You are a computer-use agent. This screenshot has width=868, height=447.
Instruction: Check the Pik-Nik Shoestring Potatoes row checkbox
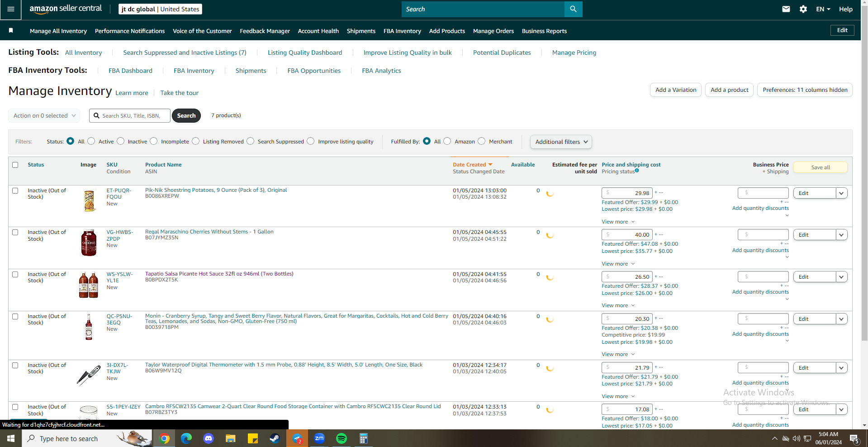point(15,190)
